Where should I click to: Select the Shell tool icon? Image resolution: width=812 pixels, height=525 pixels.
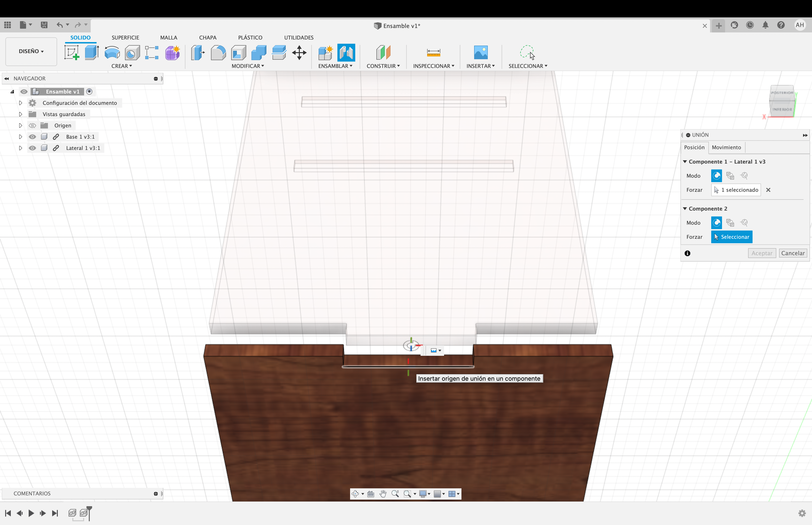click(238, 53)
